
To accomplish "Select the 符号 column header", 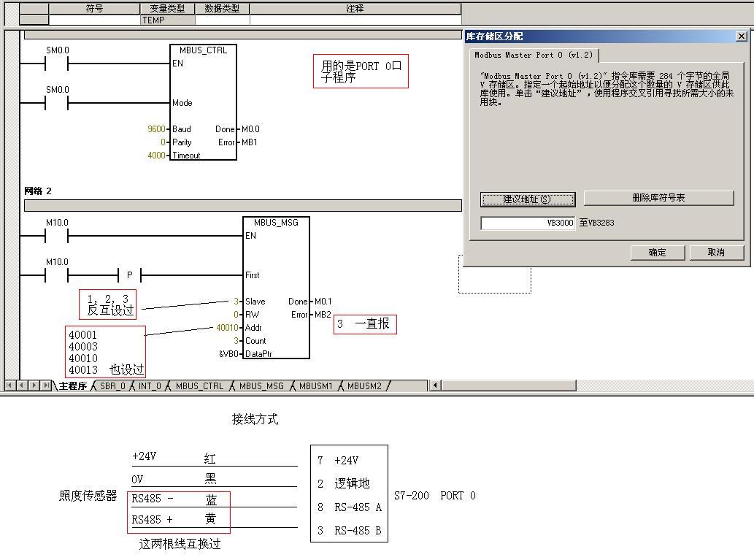I will pos(94,9).
